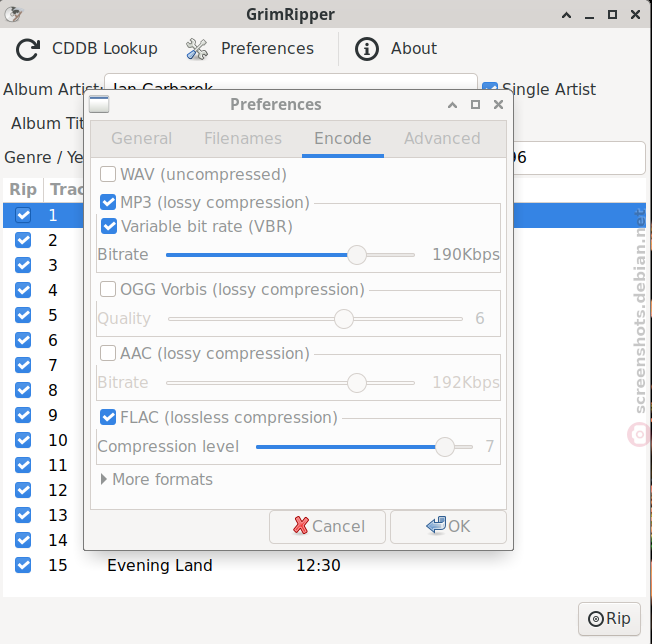Click the Album Artist input field
This screenshot has width=652, height=644.
(x=291, y=82)
